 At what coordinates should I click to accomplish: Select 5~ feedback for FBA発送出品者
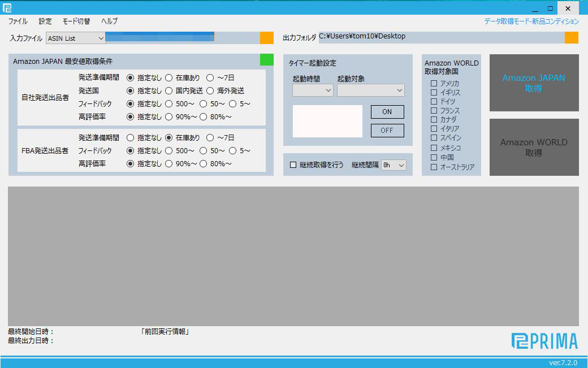[x=232, y=150]
